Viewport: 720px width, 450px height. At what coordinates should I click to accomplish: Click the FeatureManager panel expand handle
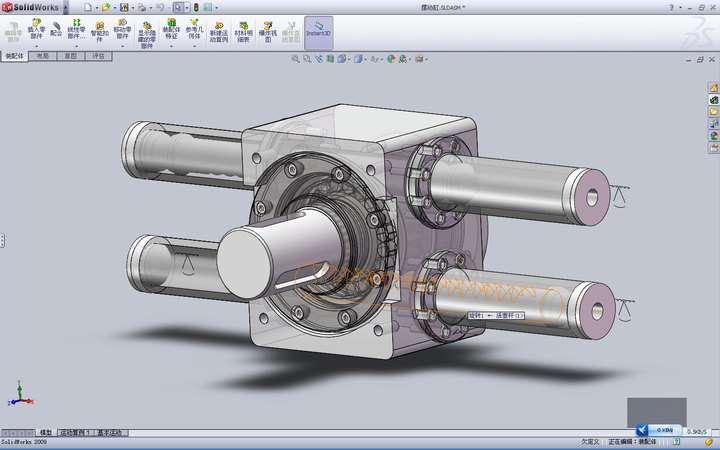click(2, 241)
